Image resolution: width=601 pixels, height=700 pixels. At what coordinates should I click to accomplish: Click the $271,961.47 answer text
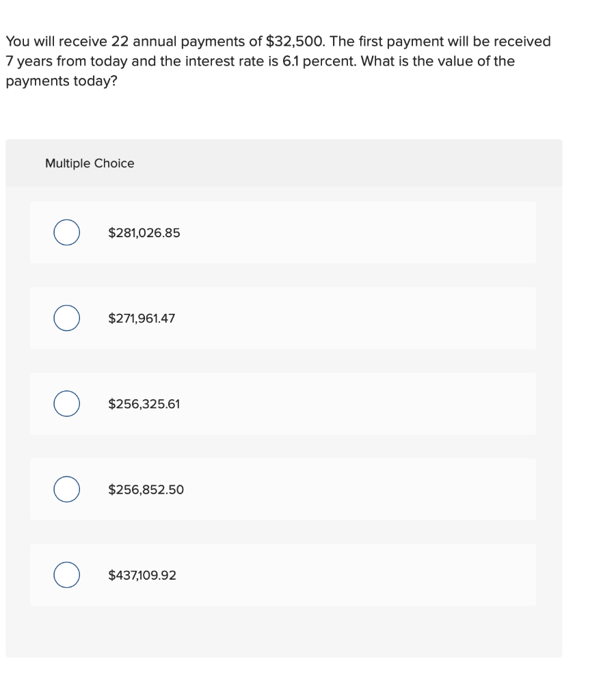(x=141, y=318)
